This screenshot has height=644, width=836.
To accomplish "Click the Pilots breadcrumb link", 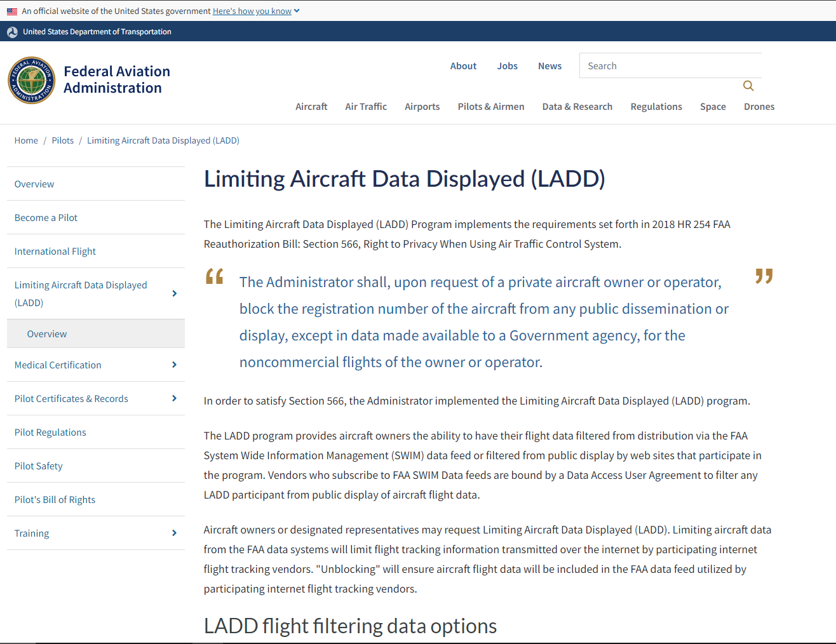I will (63, 140).
